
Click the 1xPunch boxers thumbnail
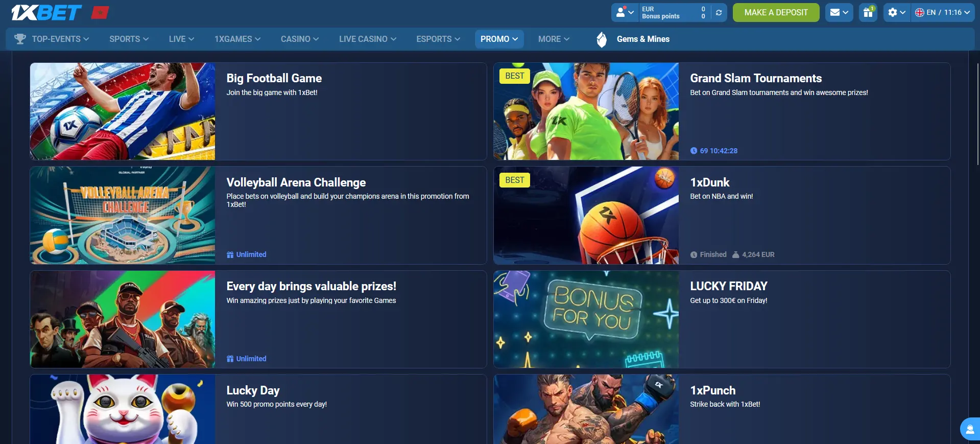(586, 409)
